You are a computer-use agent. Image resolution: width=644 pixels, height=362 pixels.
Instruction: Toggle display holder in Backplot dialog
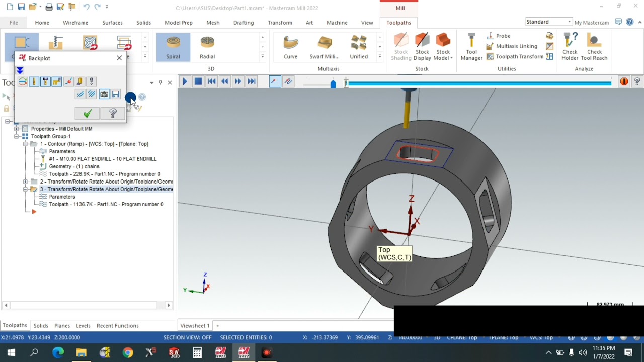pyautogui.click(x=45, y=81)
